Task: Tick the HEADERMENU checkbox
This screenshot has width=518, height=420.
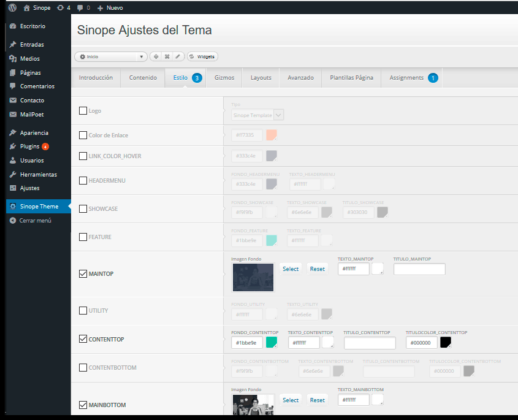Action: [x=83, y=180]
